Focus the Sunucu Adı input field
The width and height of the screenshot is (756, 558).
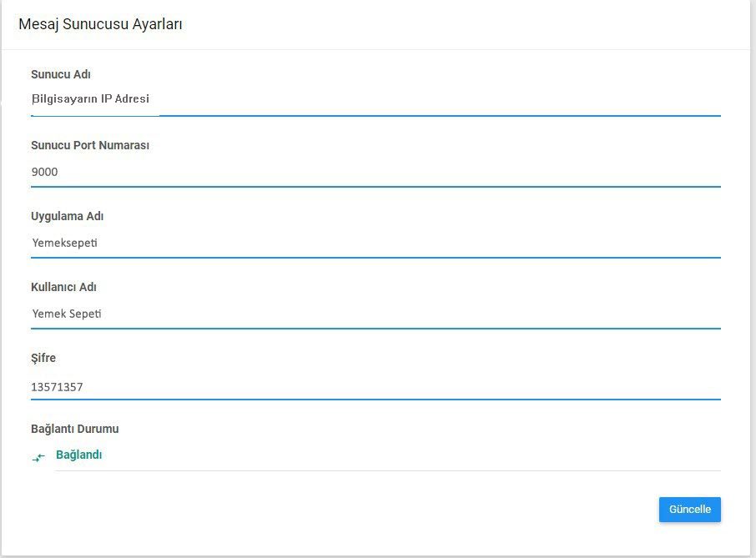[375, 100]
